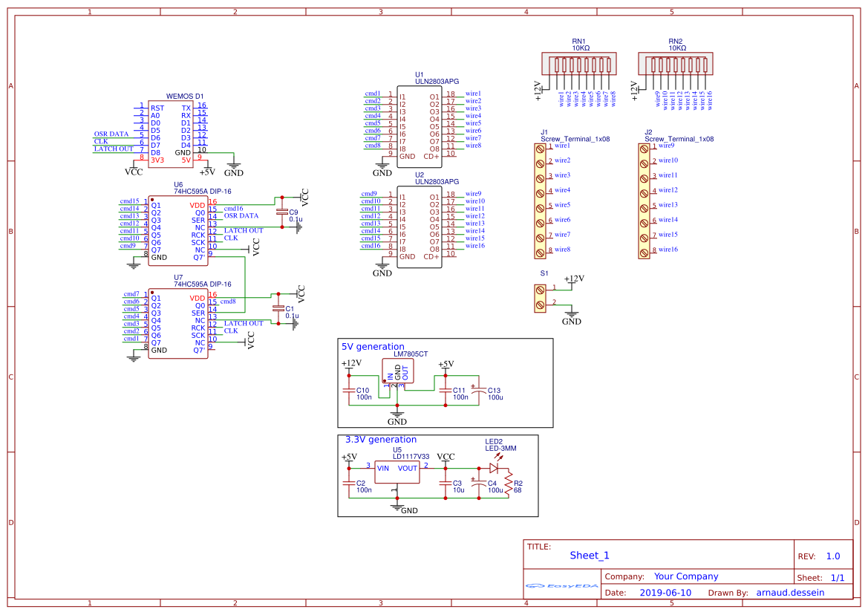Click the "3.3V generation" section title
Screen dimensions: 868x615
381,440
